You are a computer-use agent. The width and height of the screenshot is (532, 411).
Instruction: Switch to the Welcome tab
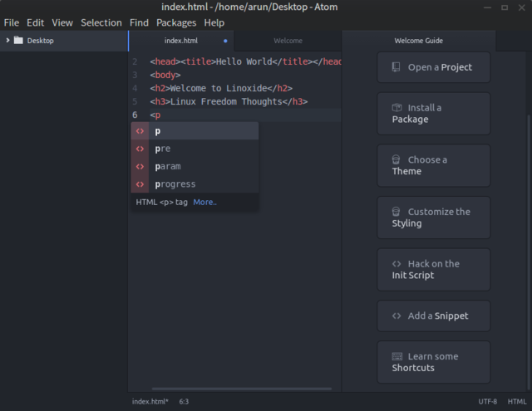tap(288, 41)
